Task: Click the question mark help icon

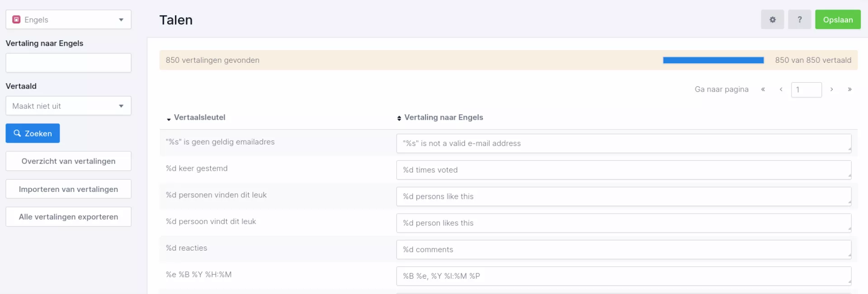Action: click(799, 19)
